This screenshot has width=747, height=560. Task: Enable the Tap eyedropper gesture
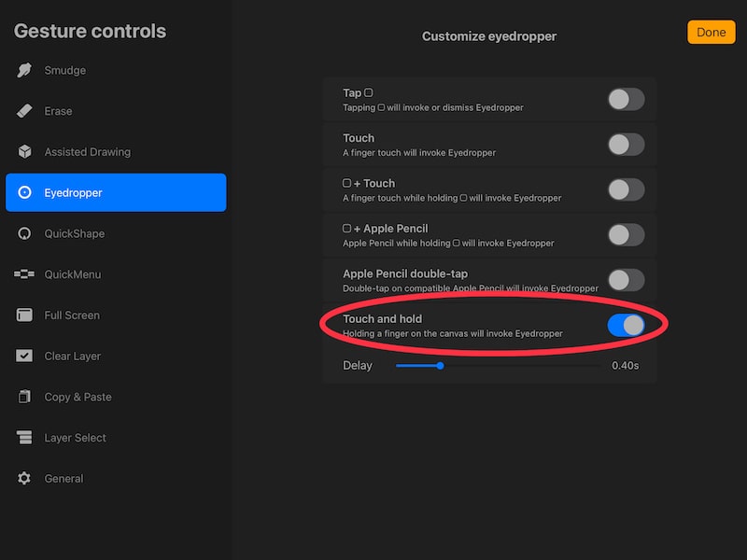tap(626, 99)
